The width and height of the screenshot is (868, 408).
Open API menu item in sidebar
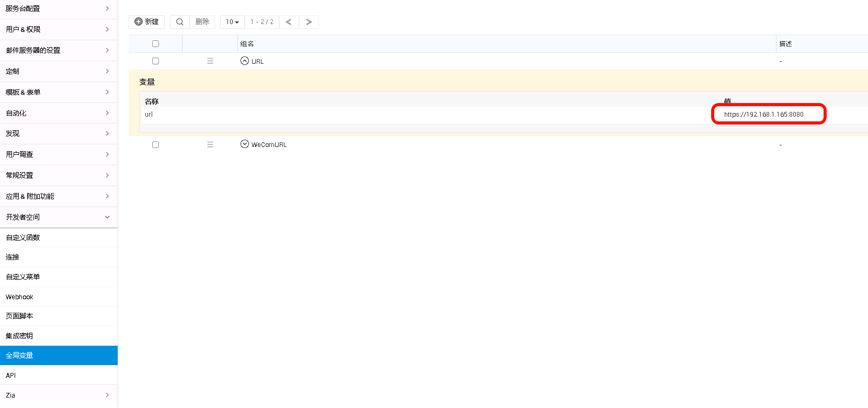point(11,376)
